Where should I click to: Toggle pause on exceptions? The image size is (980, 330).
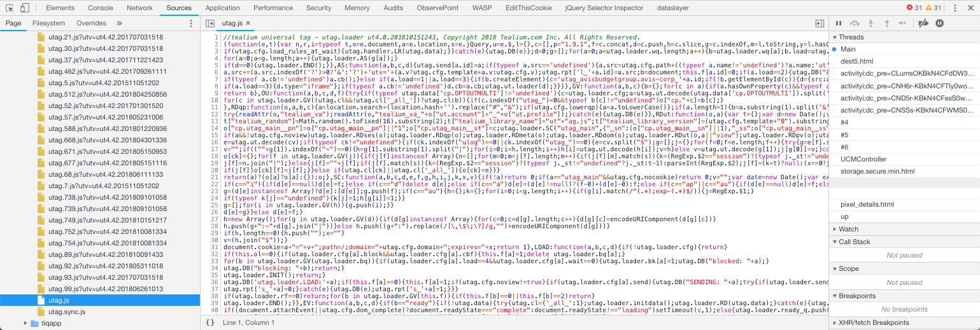tap(940, 23)
